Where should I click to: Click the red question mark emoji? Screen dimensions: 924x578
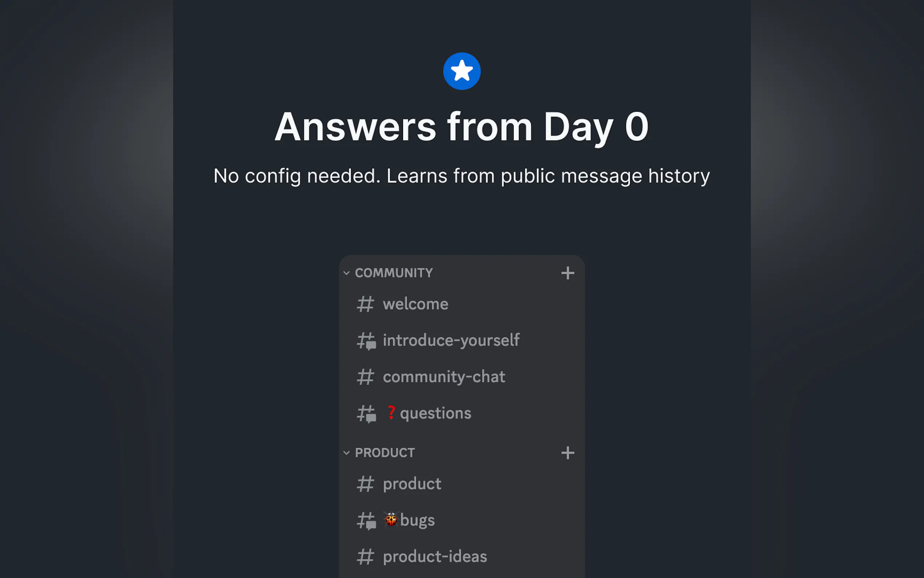(391, 412)
